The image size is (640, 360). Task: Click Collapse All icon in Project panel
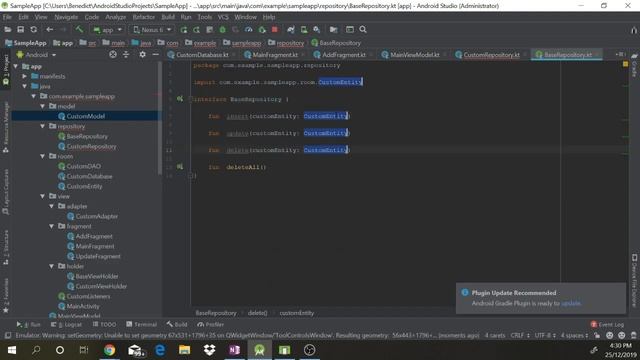126,54
